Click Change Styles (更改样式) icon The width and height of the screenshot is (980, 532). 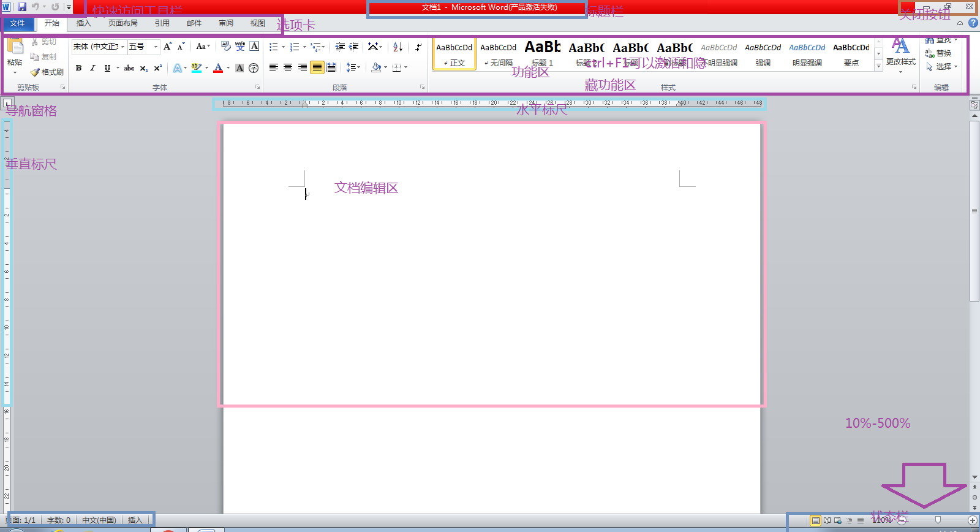(900, 47)
